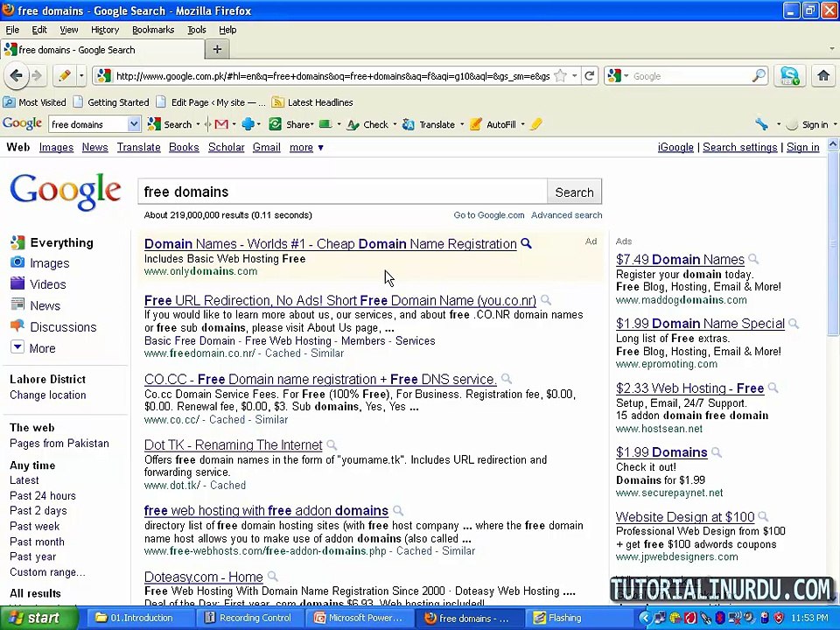Bookmark this page with the star icon
This screenshot has height=630, width=840.
tap(560, 76)
